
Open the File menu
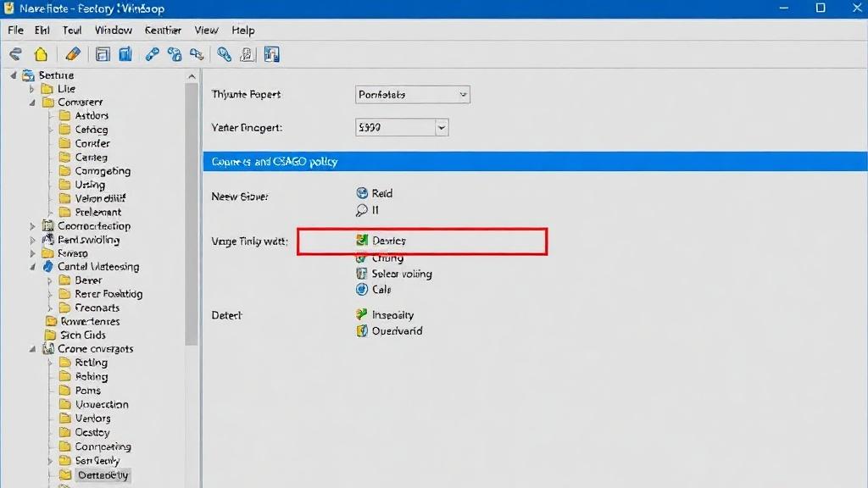click(15, 30)
